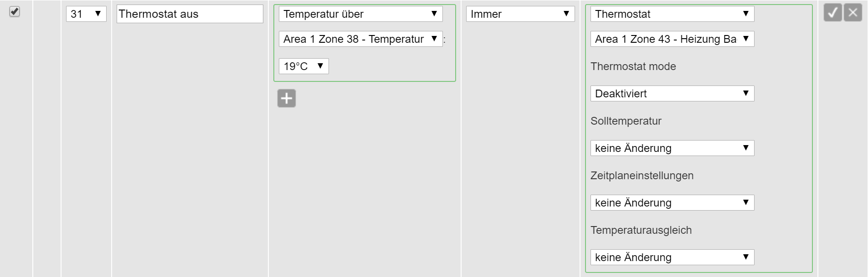Open the 'Immer' schedule dropdown

point(520,14)
